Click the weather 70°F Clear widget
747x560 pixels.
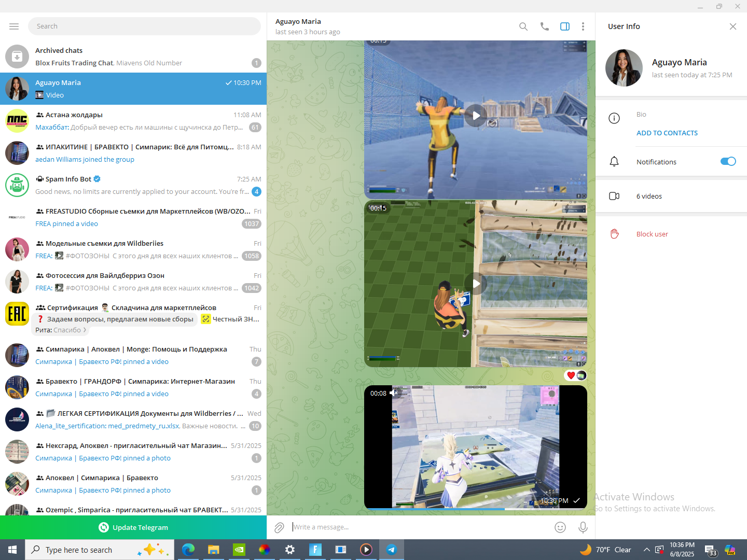pos(606,550)
